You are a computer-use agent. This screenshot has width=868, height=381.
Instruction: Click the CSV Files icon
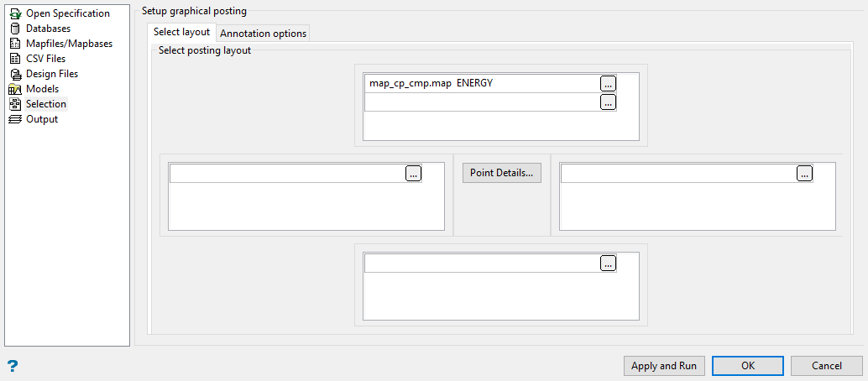pos(15,58)
